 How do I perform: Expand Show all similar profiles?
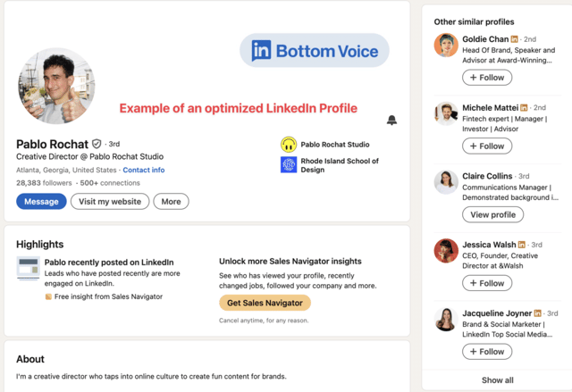coord(497,380)
